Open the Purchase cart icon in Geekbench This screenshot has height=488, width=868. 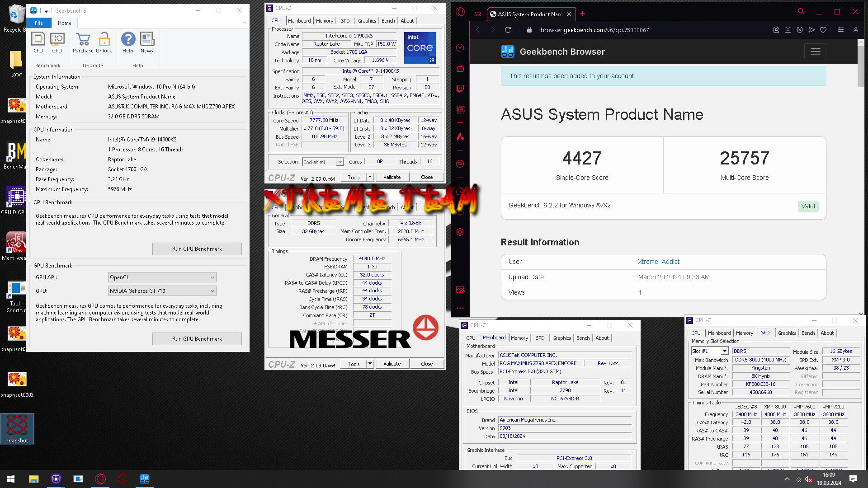coord(83,43)
